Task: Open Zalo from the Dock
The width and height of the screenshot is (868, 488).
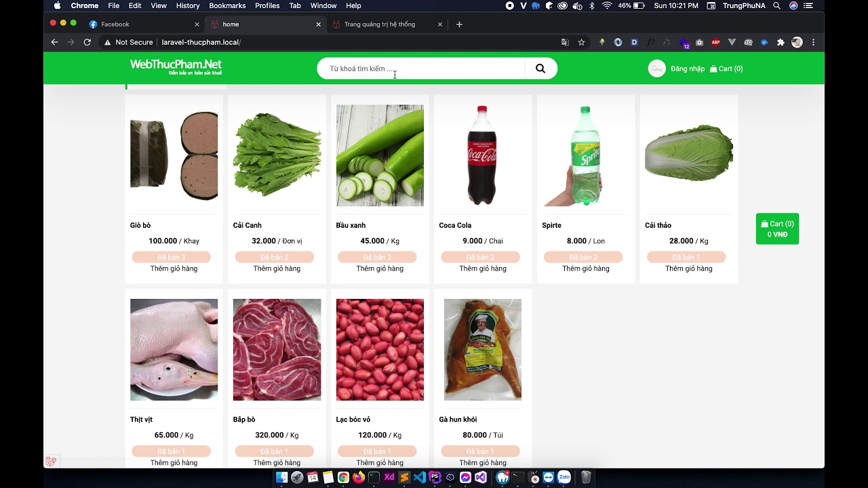Action: pos(564,477)
